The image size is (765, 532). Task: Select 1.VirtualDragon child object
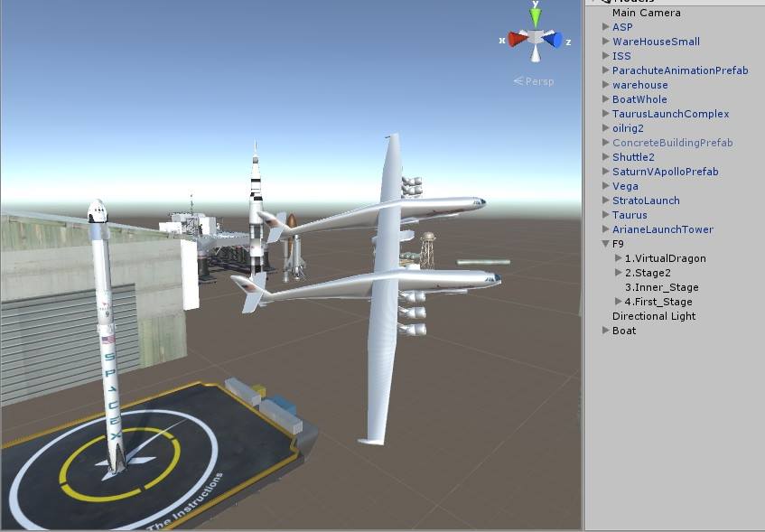coord(665,258)
